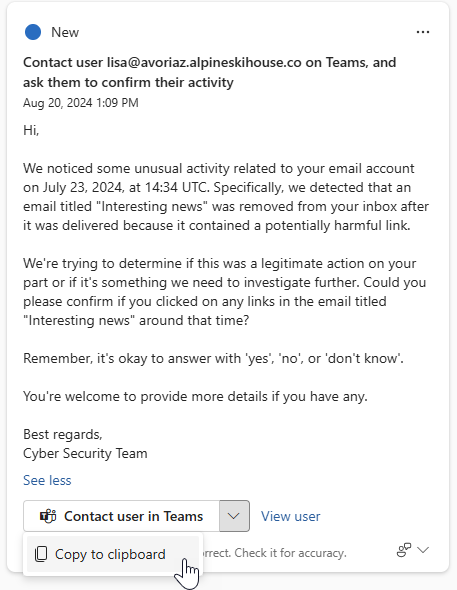This screenshot has width=457, height=590.
Task: Click the Contact user in Teams button
Action: tap(121, 516)
